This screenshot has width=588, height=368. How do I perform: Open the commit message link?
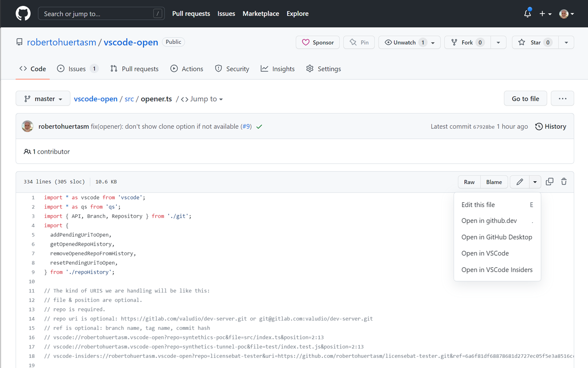[165, 126]
